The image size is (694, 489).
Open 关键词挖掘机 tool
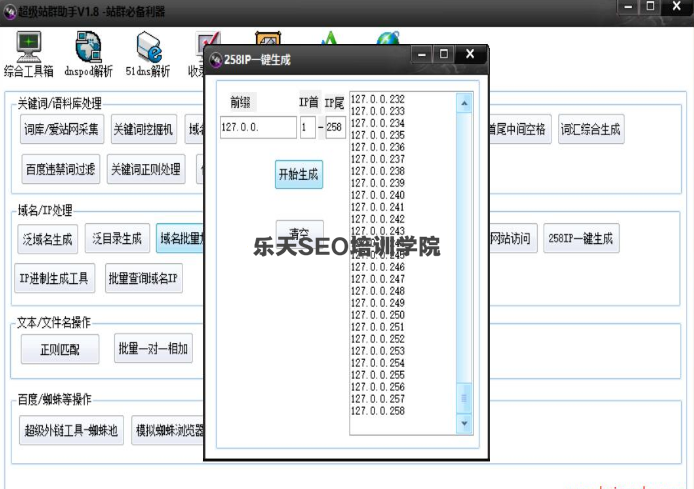tap(144, 129)
